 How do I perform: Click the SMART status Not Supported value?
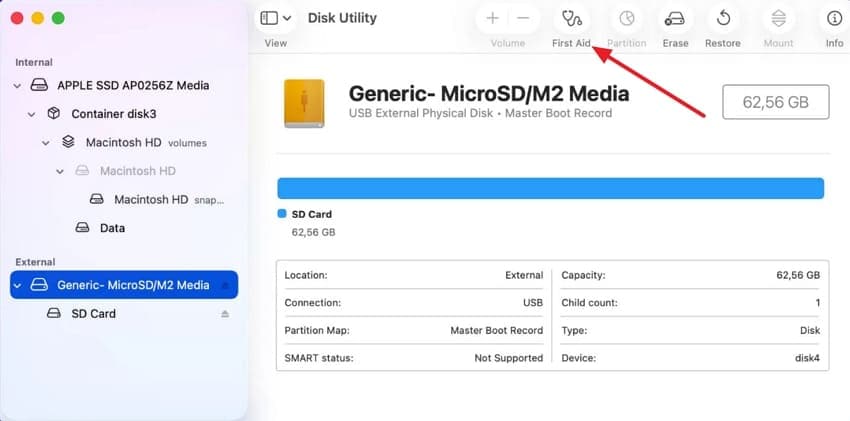click(508, 358)
